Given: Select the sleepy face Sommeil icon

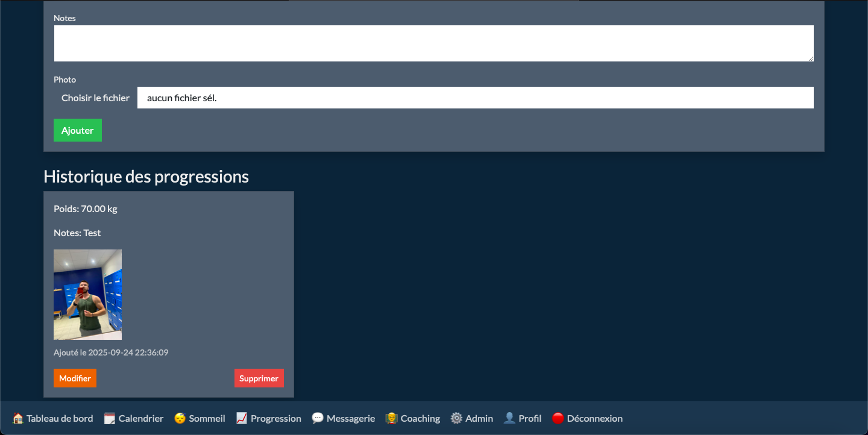Looking at the screenshot, I should point(180,418).
